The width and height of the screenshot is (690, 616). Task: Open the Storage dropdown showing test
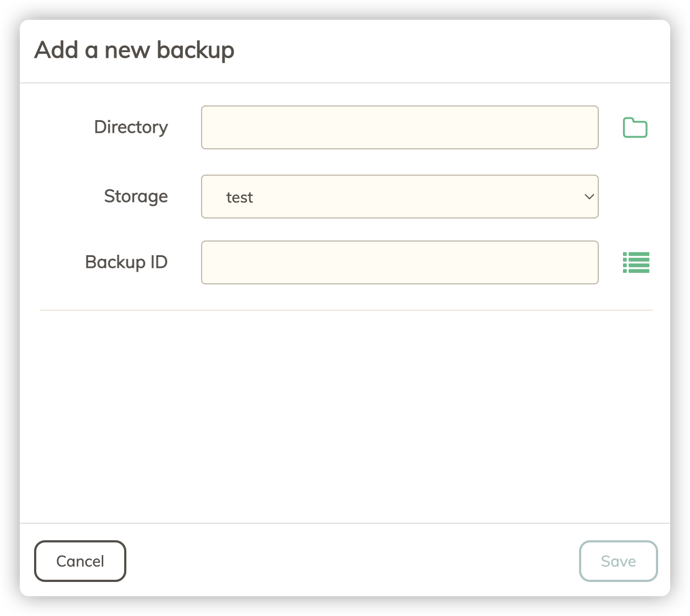coord(399,197)
